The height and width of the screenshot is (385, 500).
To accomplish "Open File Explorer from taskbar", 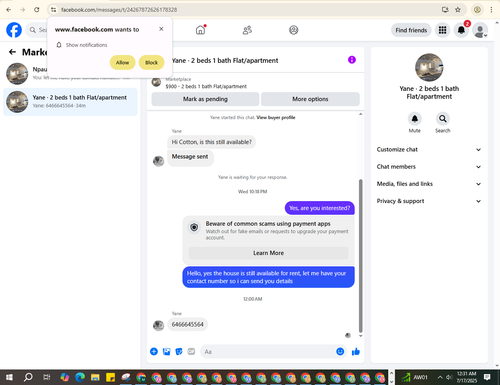I will point(95,377).
